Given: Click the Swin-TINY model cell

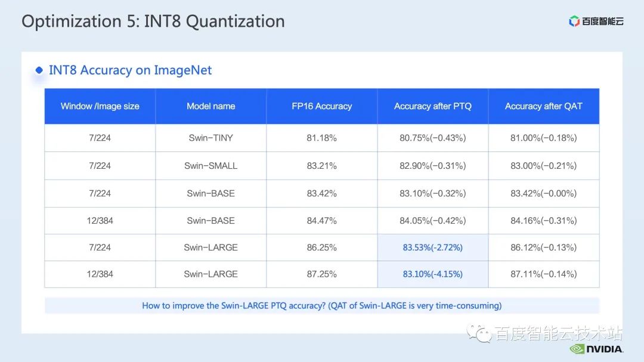Looking at the screenshot, I should pos(211,138).
